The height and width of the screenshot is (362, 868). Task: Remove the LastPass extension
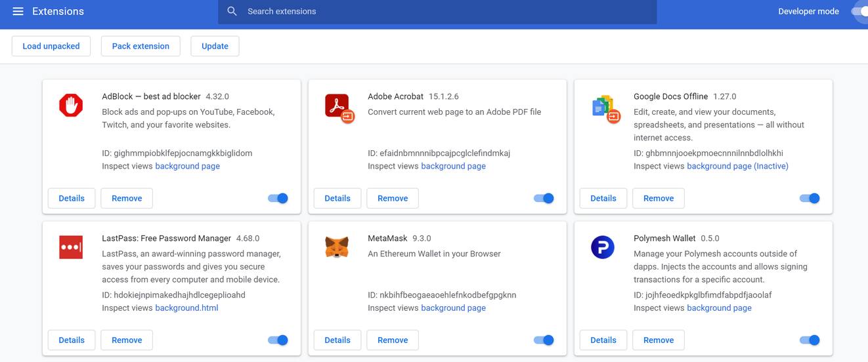coord(127,340)
